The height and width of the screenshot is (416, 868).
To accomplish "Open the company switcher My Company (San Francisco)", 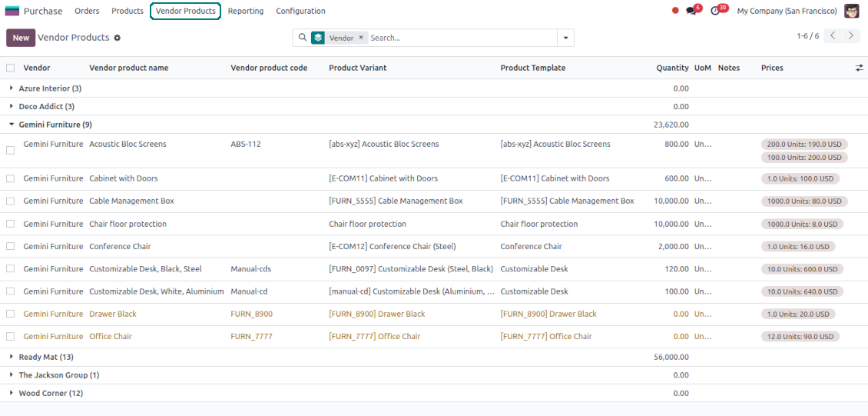I will point(787,11).
